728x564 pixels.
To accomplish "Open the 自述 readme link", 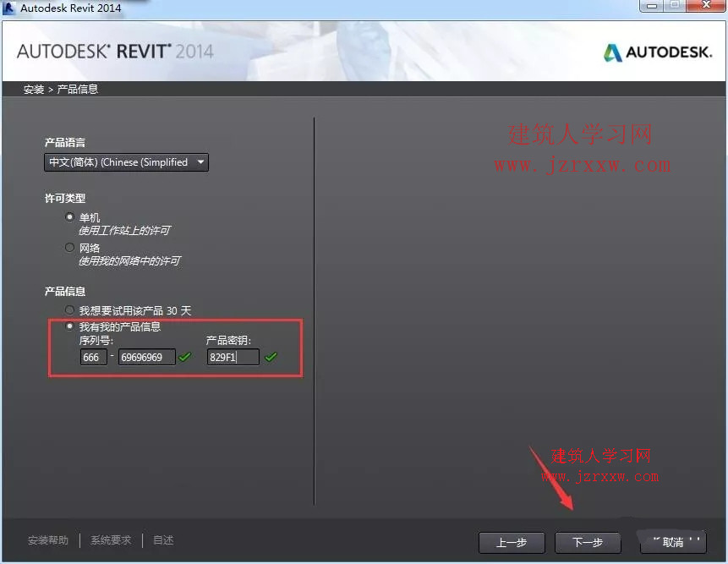I will pyautogui.click(x=163, y=540).
